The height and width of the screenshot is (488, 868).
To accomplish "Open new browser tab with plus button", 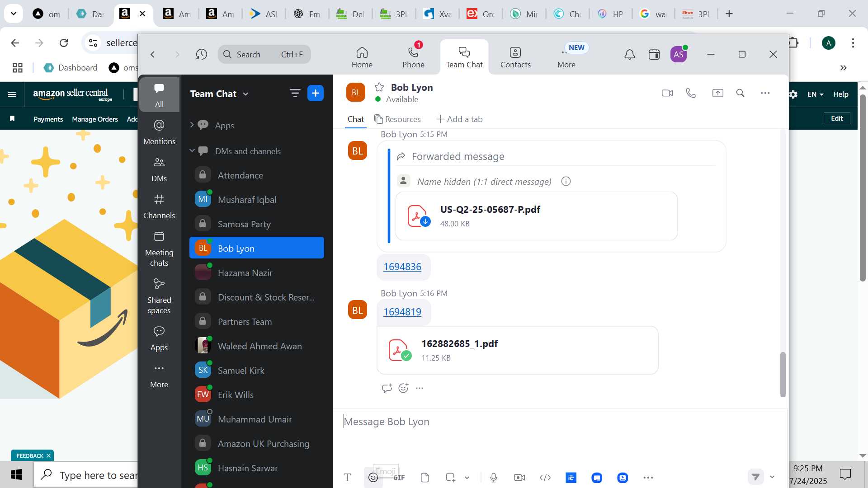I will [729, 14].
